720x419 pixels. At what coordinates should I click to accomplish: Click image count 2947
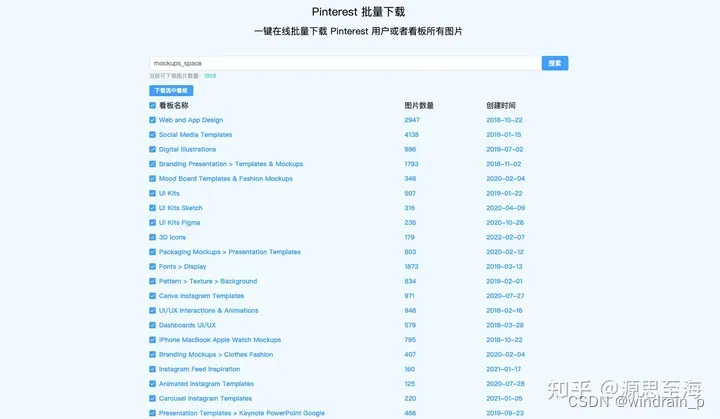pos(412,120)
